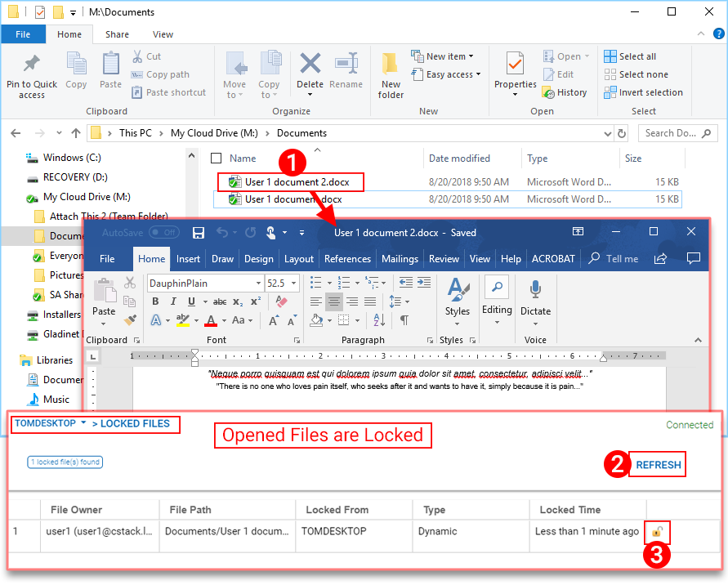The image size is (728, 585).
Task: Click the REFRESH link
Action: (658, 465)
